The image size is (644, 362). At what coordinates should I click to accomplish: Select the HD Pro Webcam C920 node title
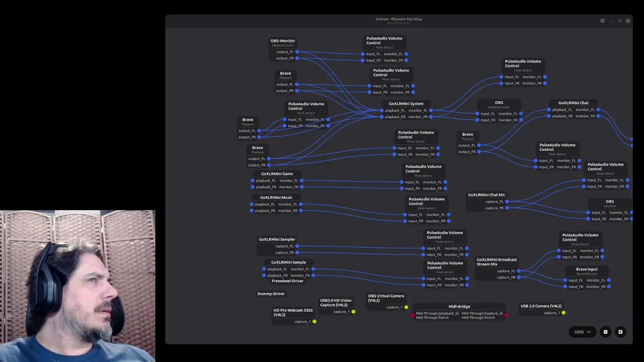[x=293, y=312]
